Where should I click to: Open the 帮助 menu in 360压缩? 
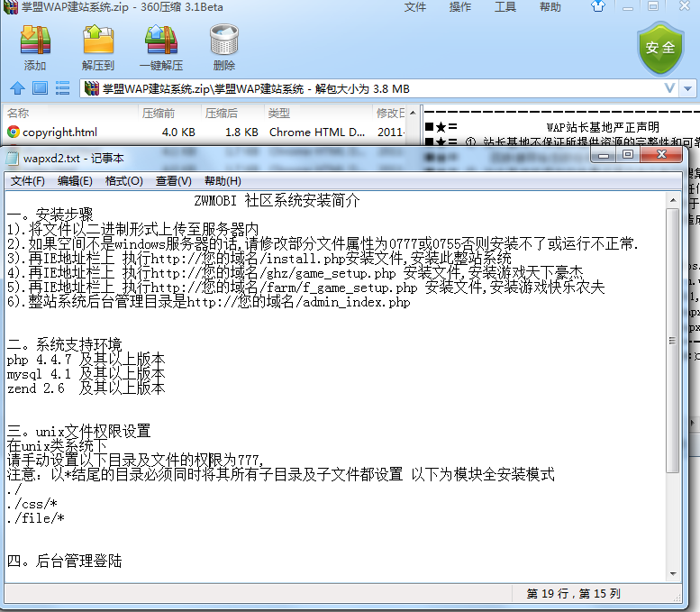pyautogui.click(x=550, y=7)
